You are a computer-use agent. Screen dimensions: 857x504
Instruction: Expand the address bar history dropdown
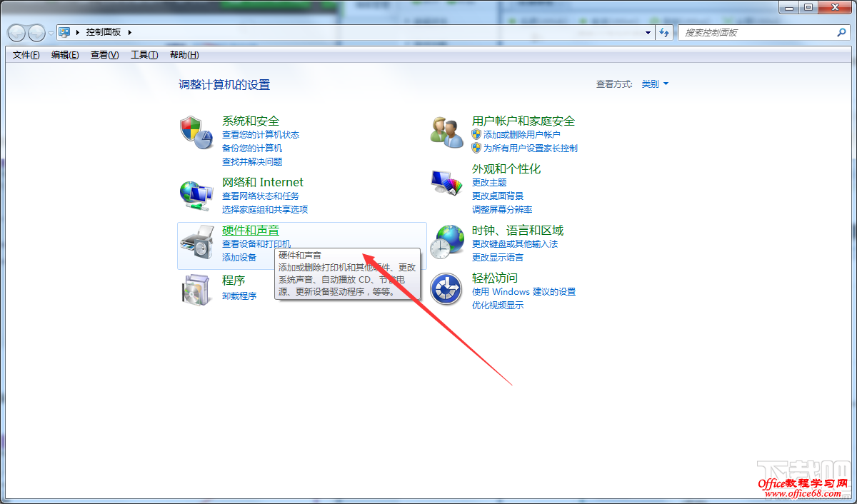tap(648, 32)
